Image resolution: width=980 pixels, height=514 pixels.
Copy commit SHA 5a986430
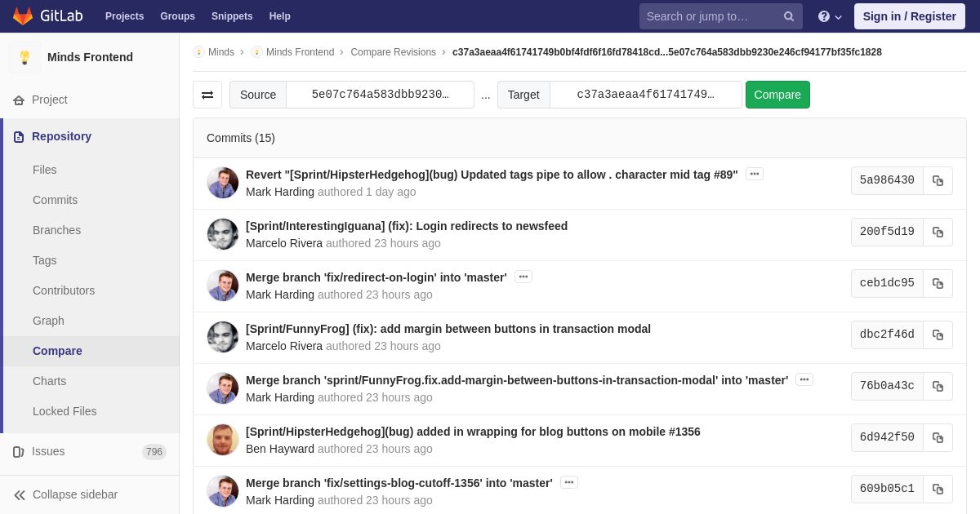click(938, 180)
